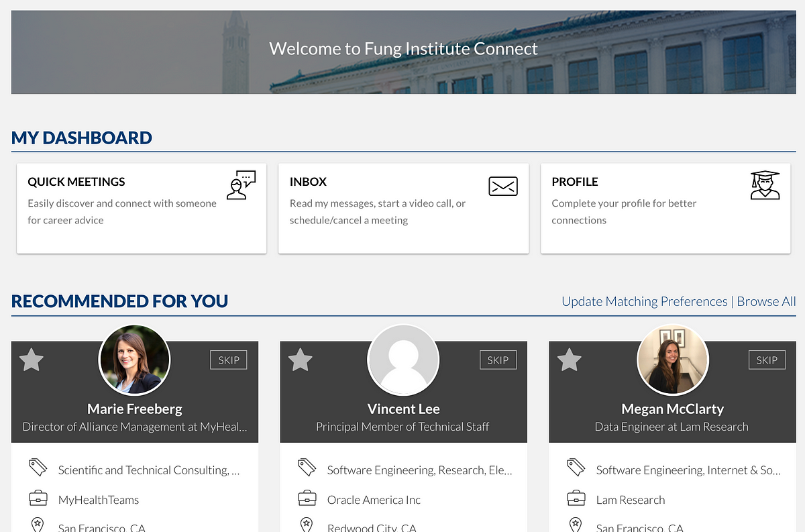Click 'Director of Alliance Management' title text

click(x=135, y=427)
